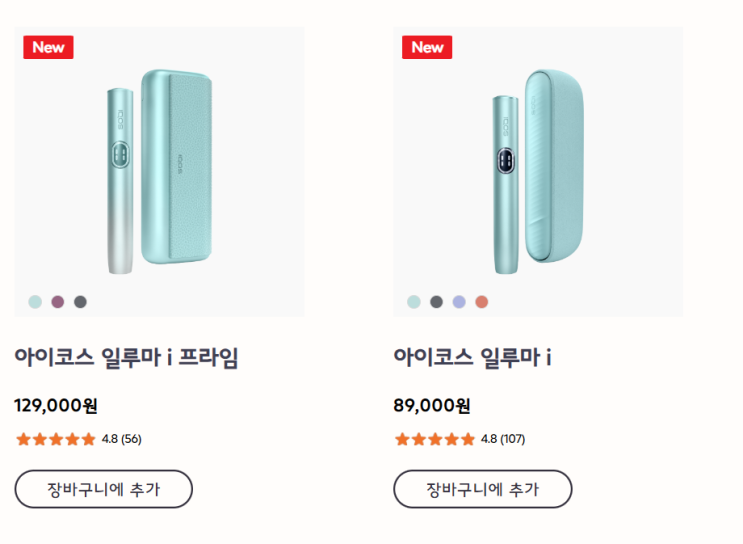Select dark gray swatch for ILUMA i Prime
The height and width of the screenshot is (544, 743).
pyautogui.click(x=81, y=302)
